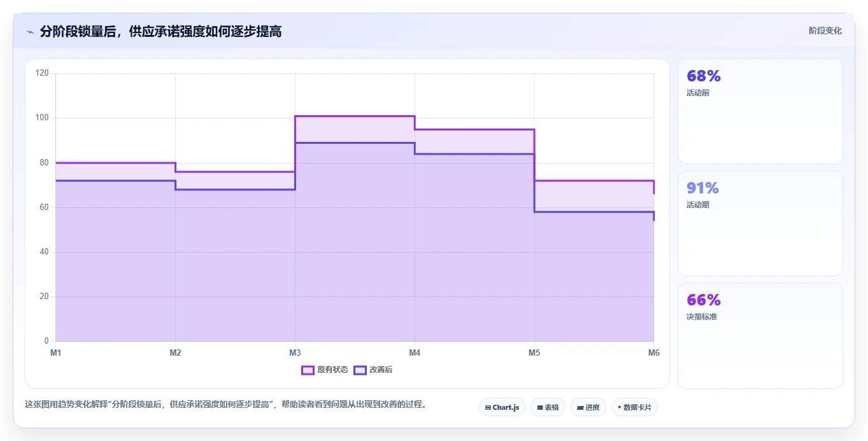Click the 数据卡片 sparkle icon

(619, 407)
